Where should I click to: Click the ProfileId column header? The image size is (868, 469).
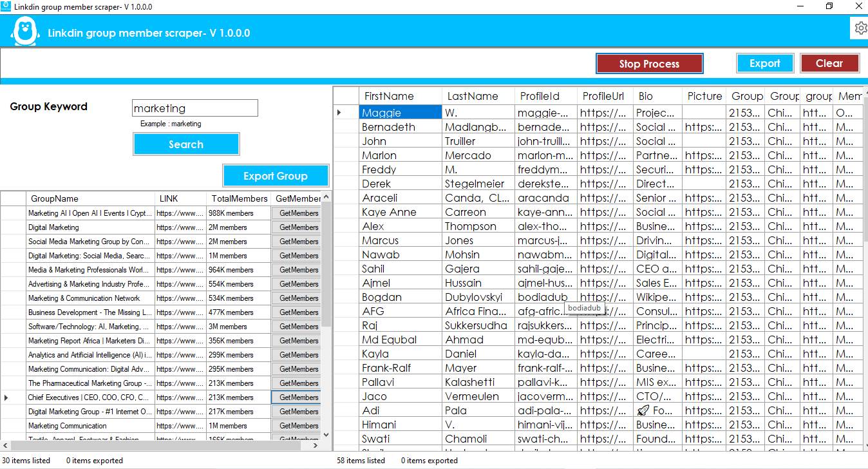click(546, 96)
